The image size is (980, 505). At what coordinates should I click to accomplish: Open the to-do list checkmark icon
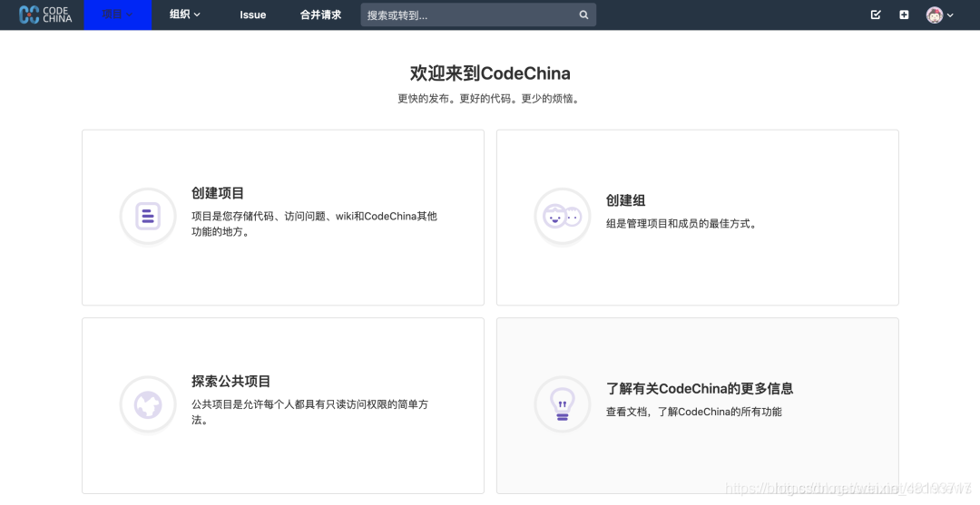coord(876,15)
